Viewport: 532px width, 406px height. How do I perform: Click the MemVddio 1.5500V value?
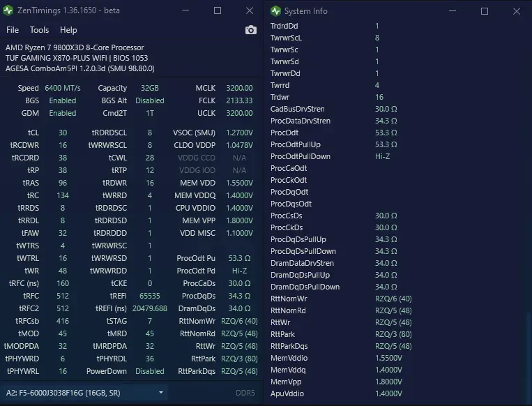click(x=388, y=358)
